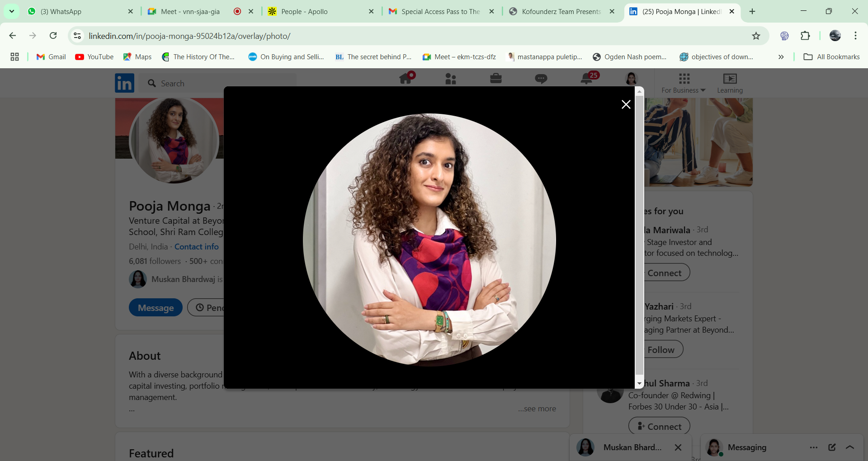Show more bookmarks chevron

(x=781, y=57)
